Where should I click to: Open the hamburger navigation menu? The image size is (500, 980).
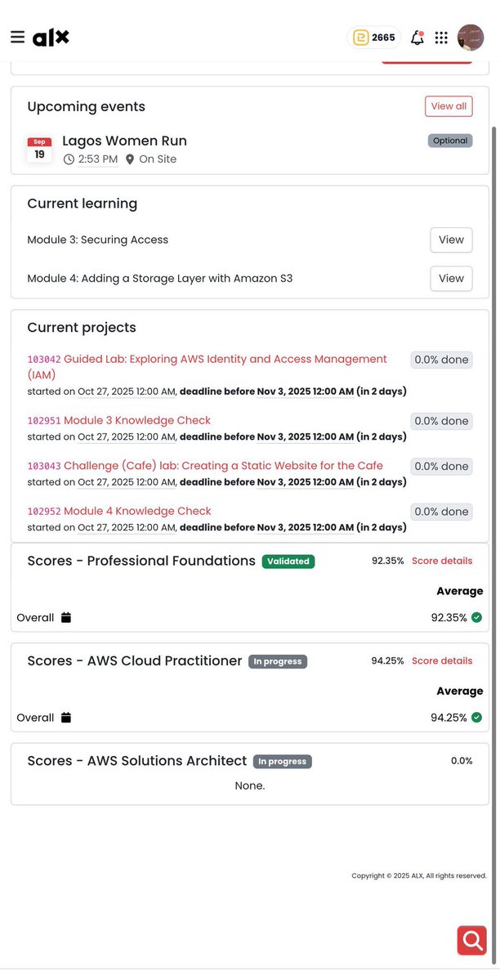tap(17, 37)
